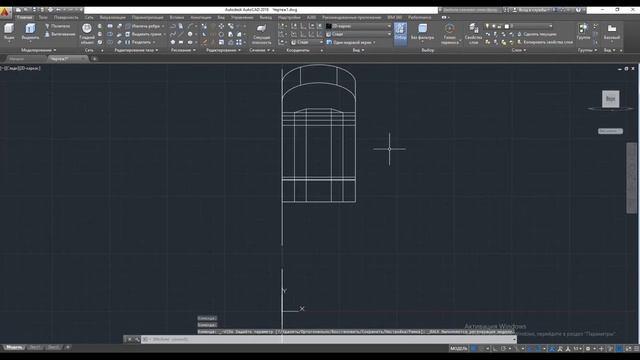
Task: Open the AutoCAD application menu logo
Action: (x=4, y=12)
